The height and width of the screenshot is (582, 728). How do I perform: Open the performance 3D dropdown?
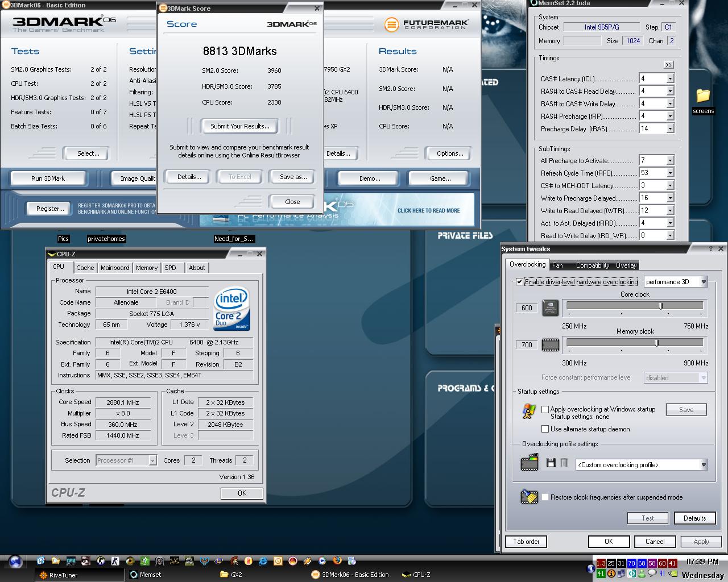[x=703, y=282]
